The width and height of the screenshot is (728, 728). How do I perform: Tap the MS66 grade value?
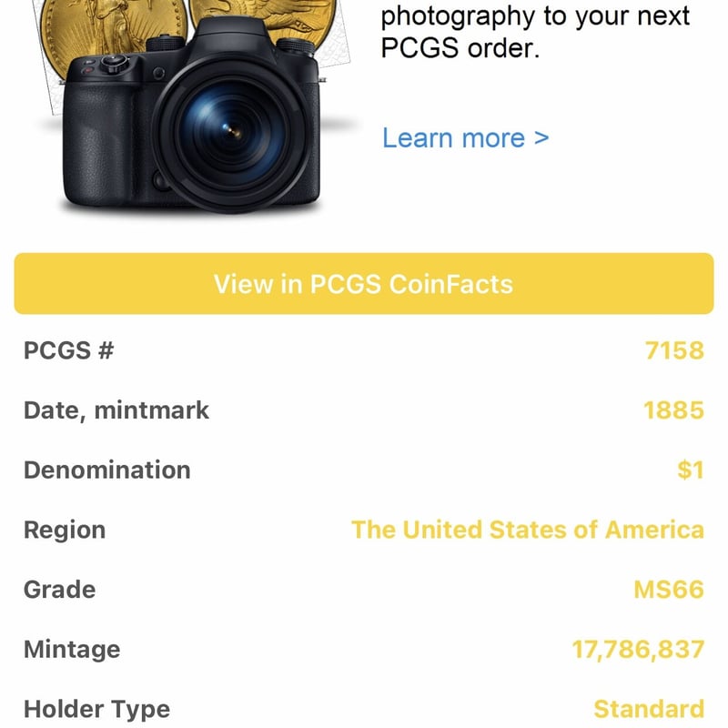pos(669,590)
